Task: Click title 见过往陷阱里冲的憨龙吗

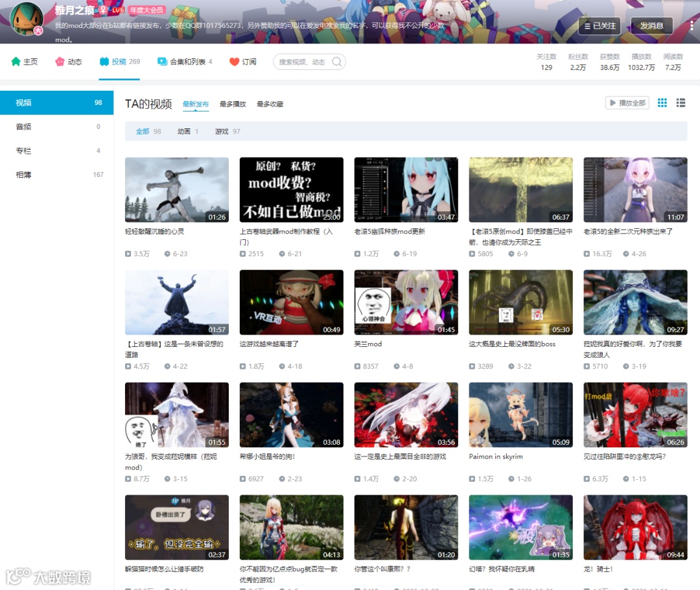Action: tap(625, 456)
